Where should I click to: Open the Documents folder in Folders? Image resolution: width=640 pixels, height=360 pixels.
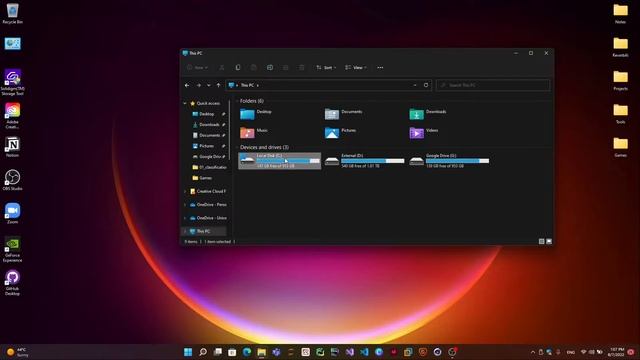343,114
